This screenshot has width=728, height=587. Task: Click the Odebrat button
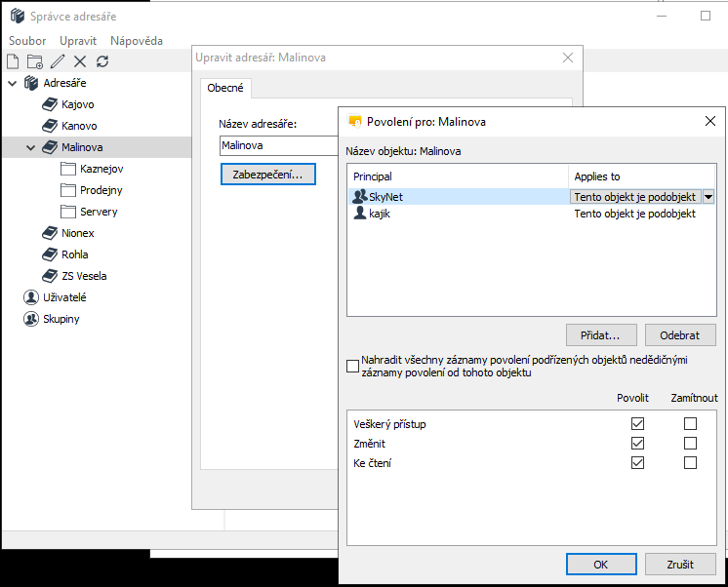pyautogui.click(x=680, y=334)
